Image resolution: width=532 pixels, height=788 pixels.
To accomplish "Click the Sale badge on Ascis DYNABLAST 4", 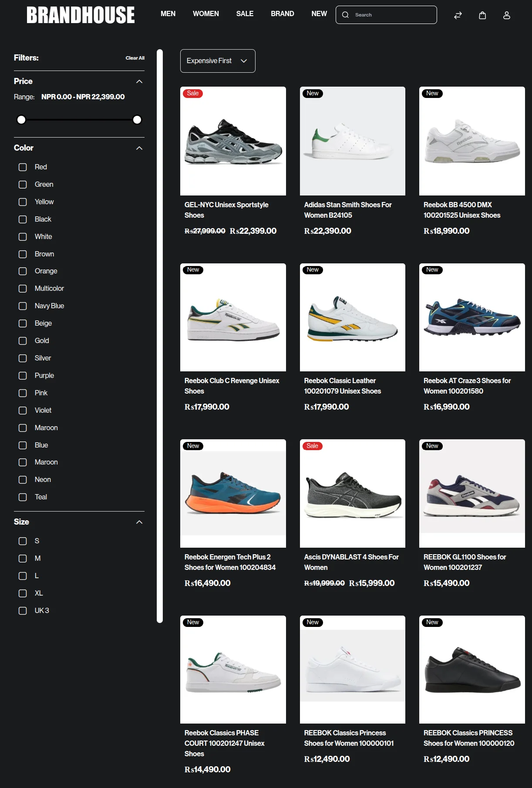I will pyautogui.click(x=312, y=446).
